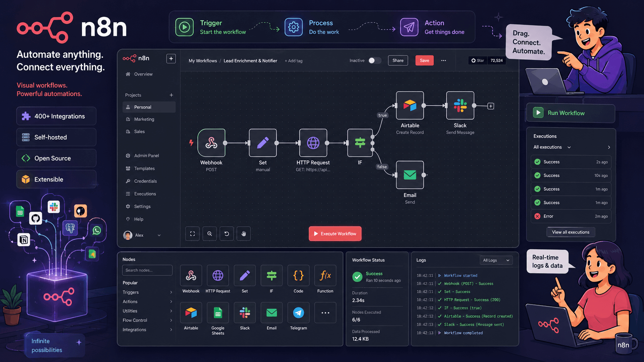The height and width of the screenshot is (362, 644).
Task: Click the red Execute Workflow button
Action: pos(335,234)
